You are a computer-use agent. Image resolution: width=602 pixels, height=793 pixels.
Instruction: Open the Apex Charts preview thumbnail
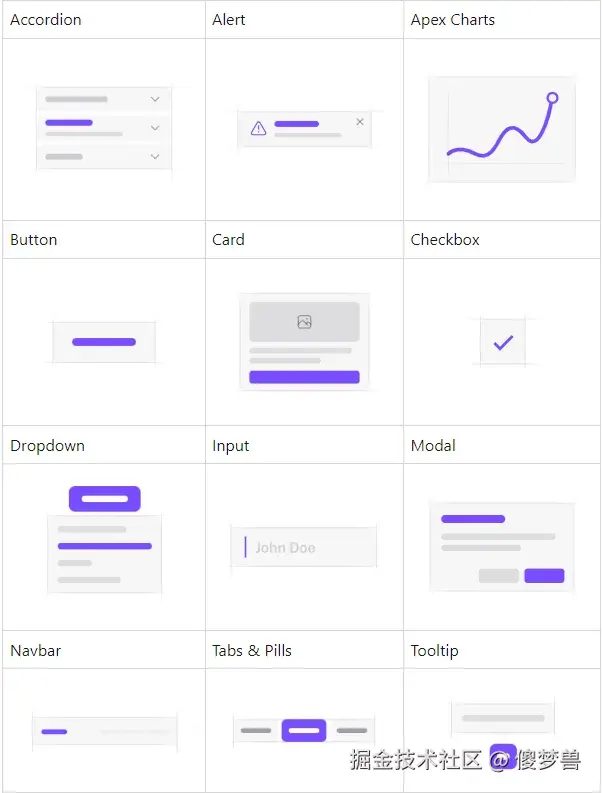(x=502, y=129)
